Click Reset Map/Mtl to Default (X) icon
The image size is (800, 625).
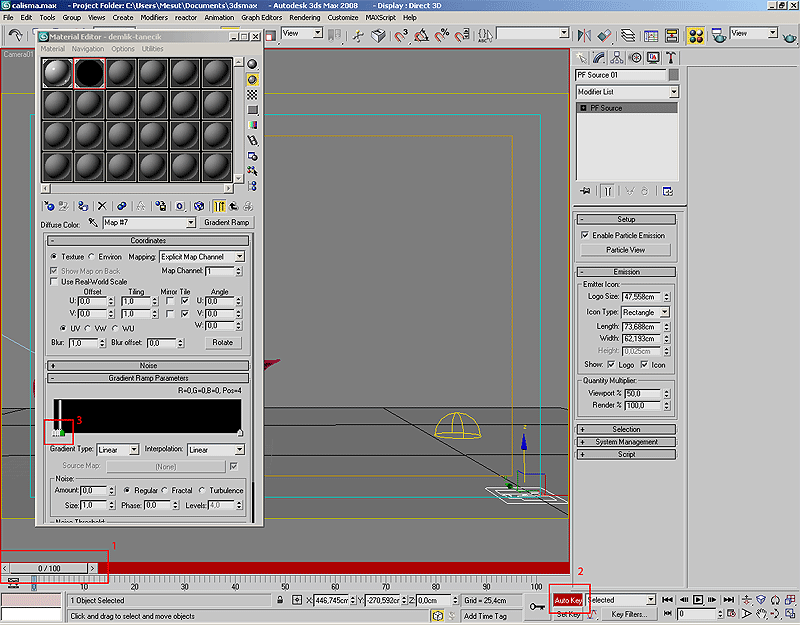click(x=101, y=205)
